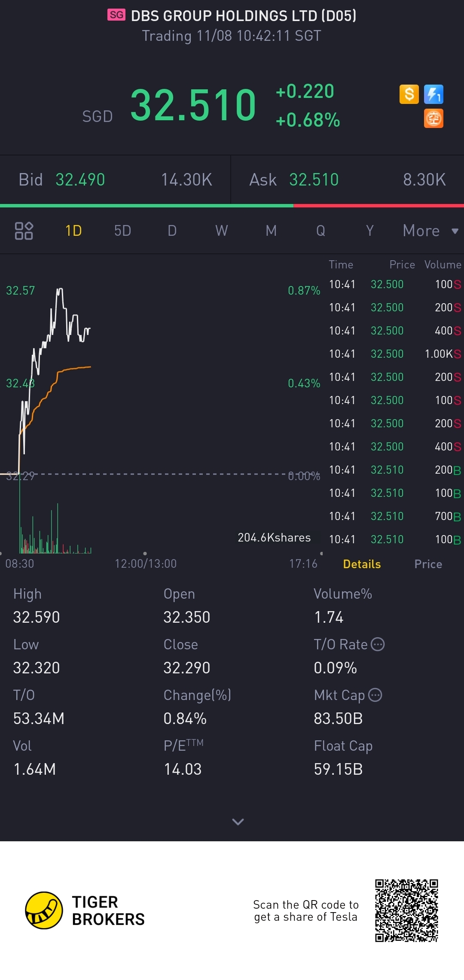Tap the current price 32.510 headline
Viewport: 464px width, 980px height.
(x=193, y=105)
